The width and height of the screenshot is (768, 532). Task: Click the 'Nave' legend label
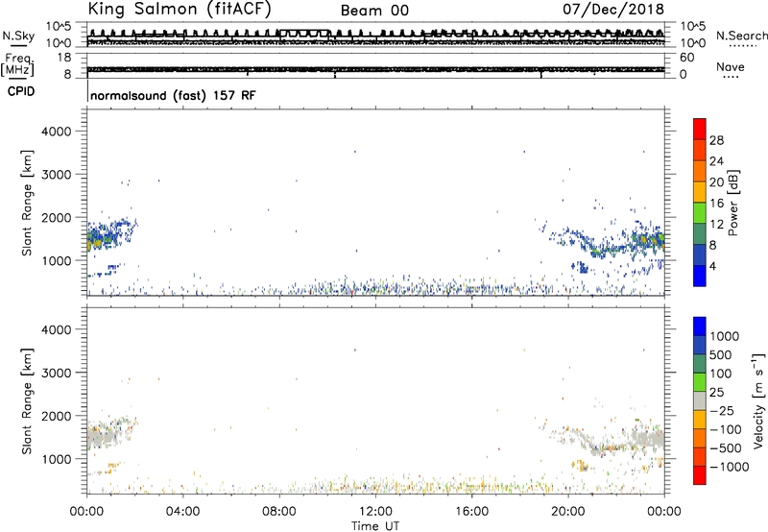coord(731,66)
